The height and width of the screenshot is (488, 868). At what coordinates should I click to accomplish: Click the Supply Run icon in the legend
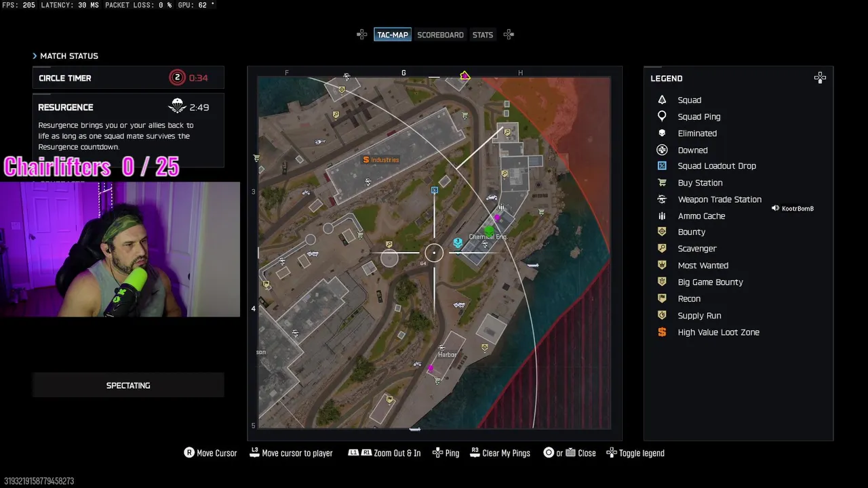coord(662,315)
